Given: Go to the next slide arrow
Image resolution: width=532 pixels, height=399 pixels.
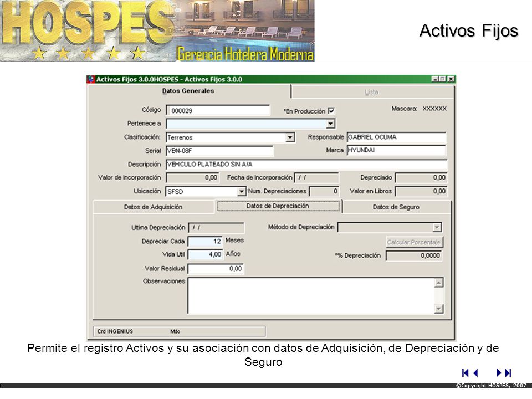Looking at the screenshot, I should point(498,373).
